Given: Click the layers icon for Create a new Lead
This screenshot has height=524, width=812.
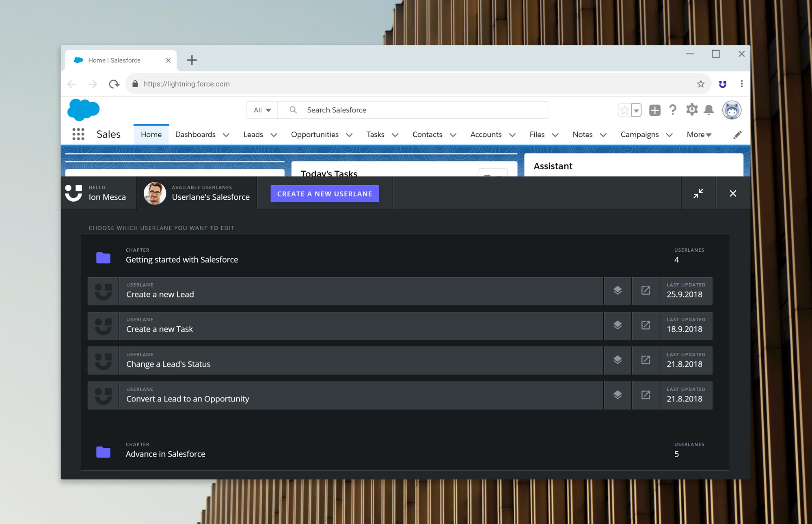Looking at the screenshot, I should click(618, 291).
